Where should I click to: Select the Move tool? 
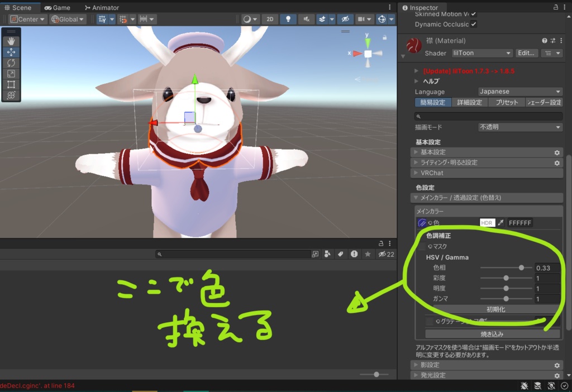tap(11, 52)
